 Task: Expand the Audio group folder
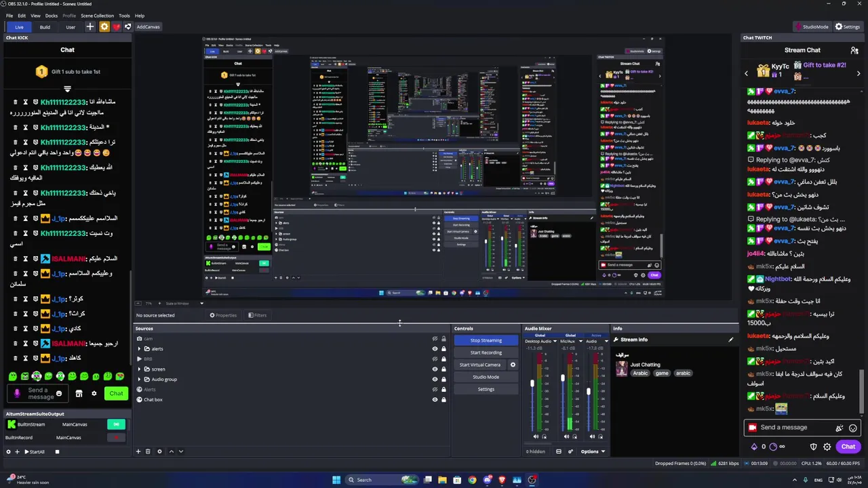tap(139, 380)
